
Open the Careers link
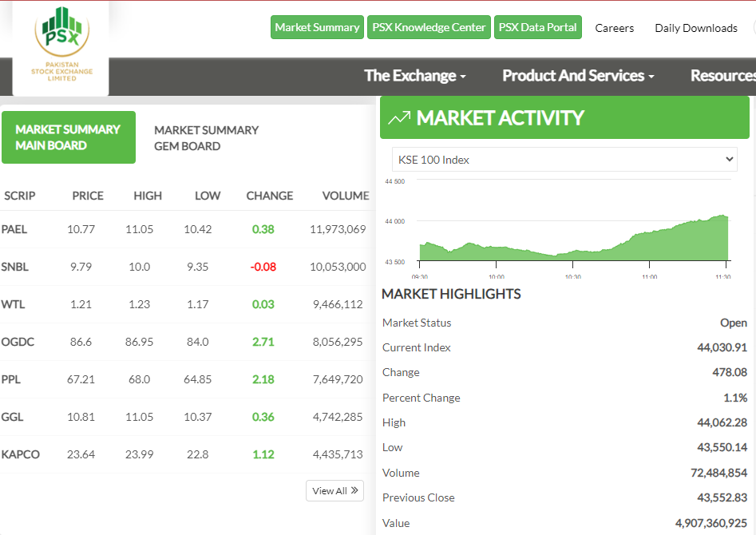(x=614, y=28)
